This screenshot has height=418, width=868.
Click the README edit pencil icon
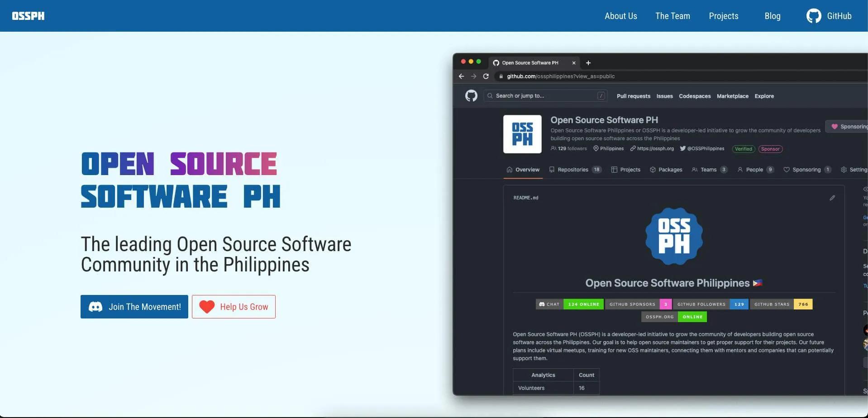(x=832, y=198)
